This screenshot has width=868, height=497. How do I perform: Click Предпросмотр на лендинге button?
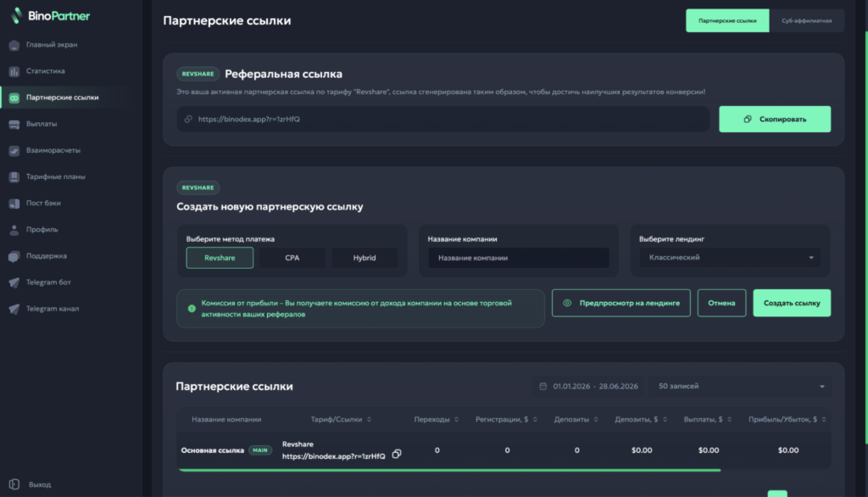click(620, 303)
